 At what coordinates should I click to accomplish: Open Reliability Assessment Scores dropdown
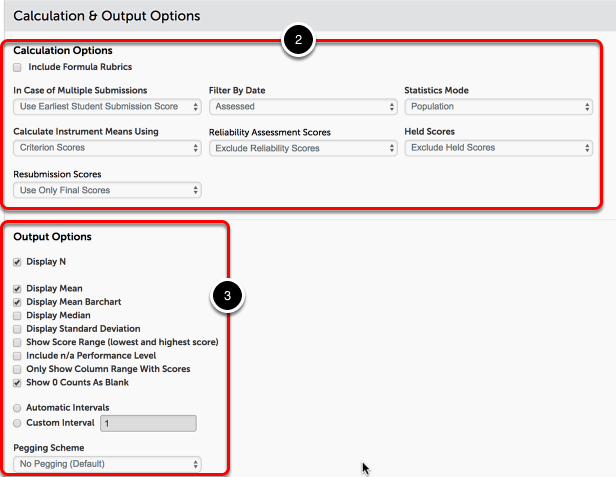click(x=303, y=148)
